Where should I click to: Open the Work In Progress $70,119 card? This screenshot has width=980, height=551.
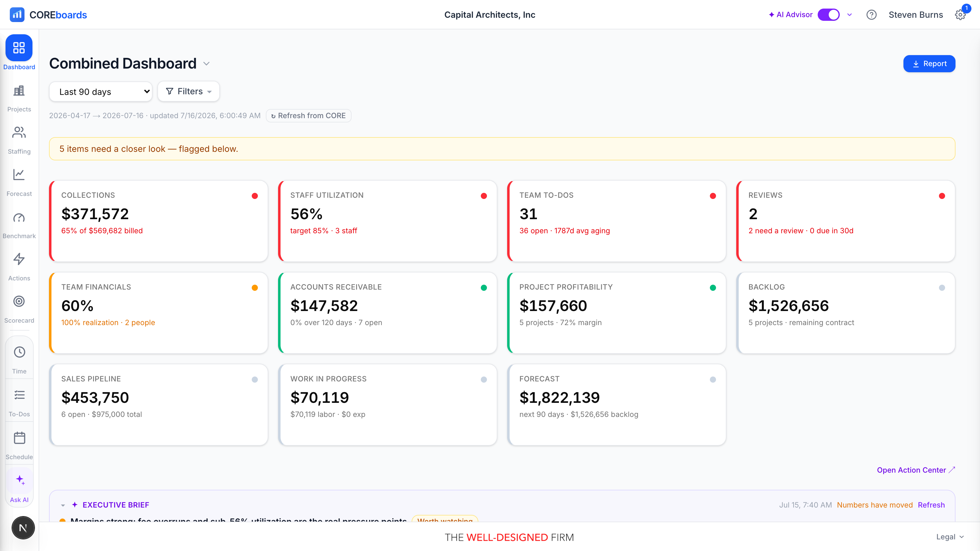click(x=388, y=405)
